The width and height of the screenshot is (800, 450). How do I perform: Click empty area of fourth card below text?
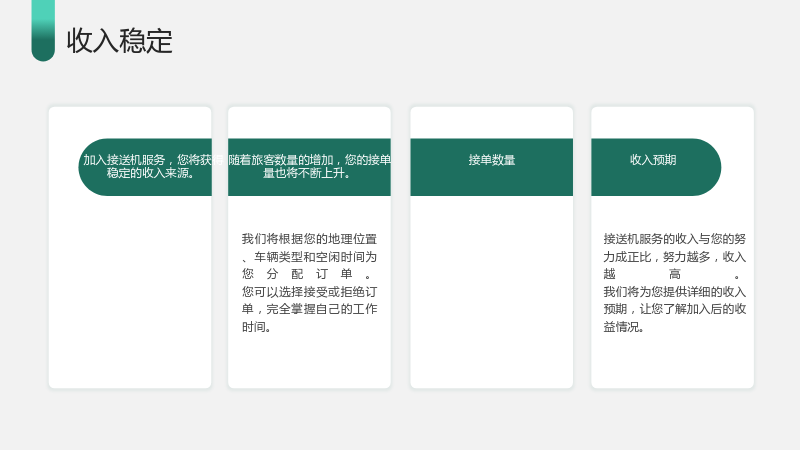tap(672, 361)
